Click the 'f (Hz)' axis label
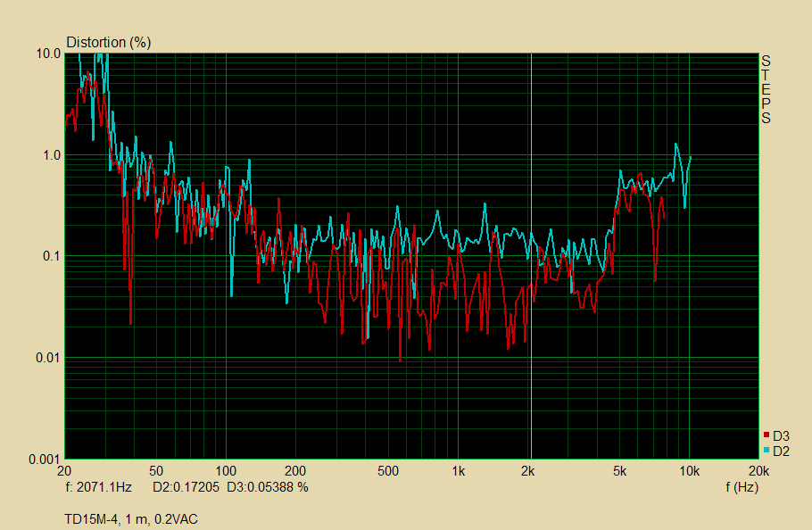The image size is (812, 530). 742,486
